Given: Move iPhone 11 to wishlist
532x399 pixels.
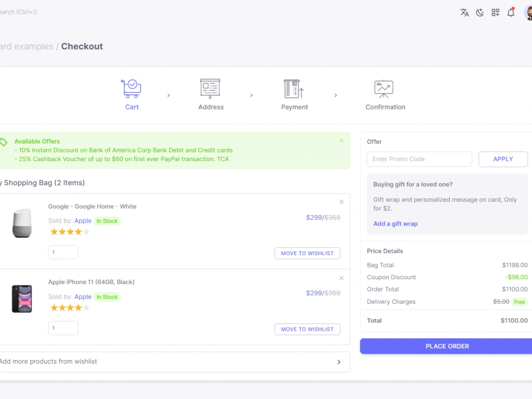Looking at the screenshot, I should [x=307, y=329].
